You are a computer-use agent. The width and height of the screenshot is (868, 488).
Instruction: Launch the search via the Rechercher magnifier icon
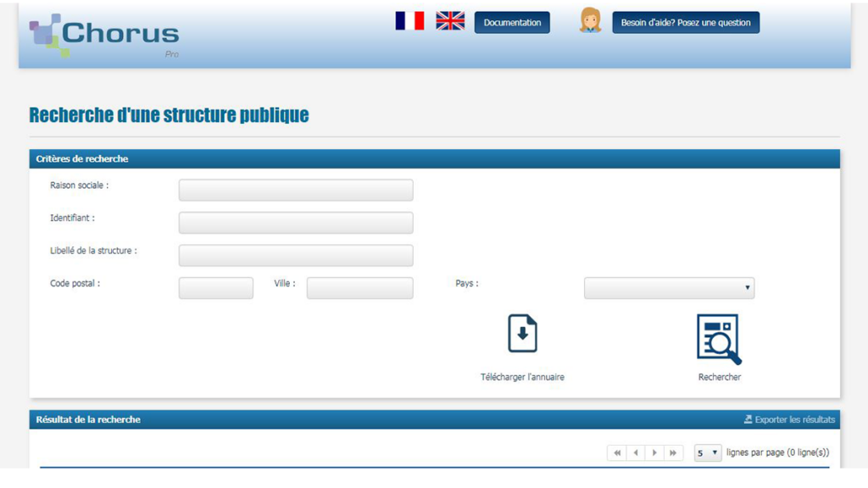[720, 337]
